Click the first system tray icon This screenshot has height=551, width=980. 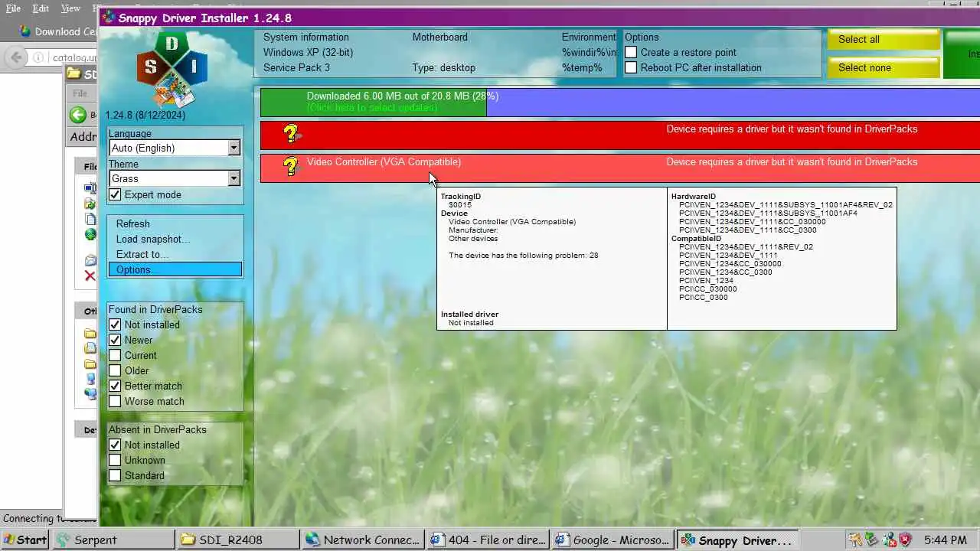pyautogui.click(x=855, y=540)
